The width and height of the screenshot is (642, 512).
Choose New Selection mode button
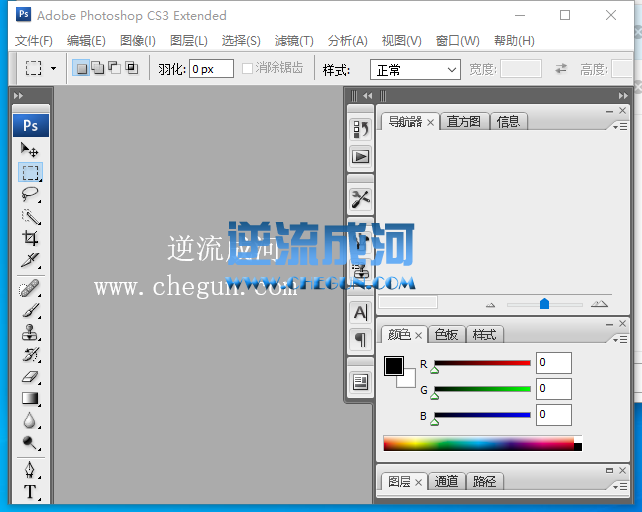click(x=81, y=68)
